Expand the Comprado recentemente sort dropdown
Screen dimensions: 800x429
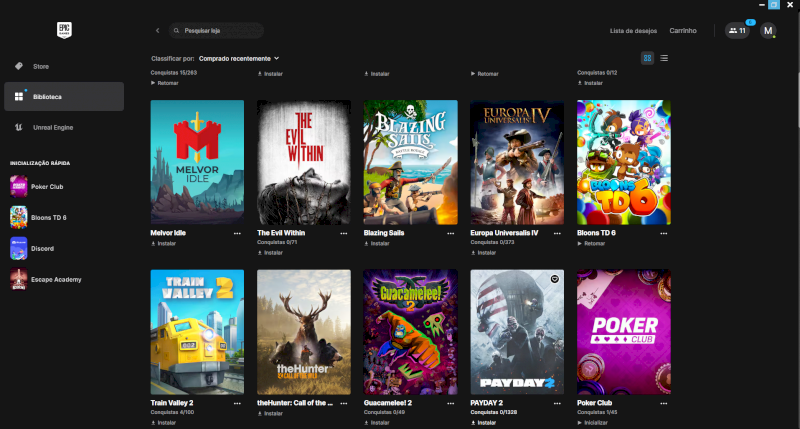pyautogui.click(x=239, y=59)
